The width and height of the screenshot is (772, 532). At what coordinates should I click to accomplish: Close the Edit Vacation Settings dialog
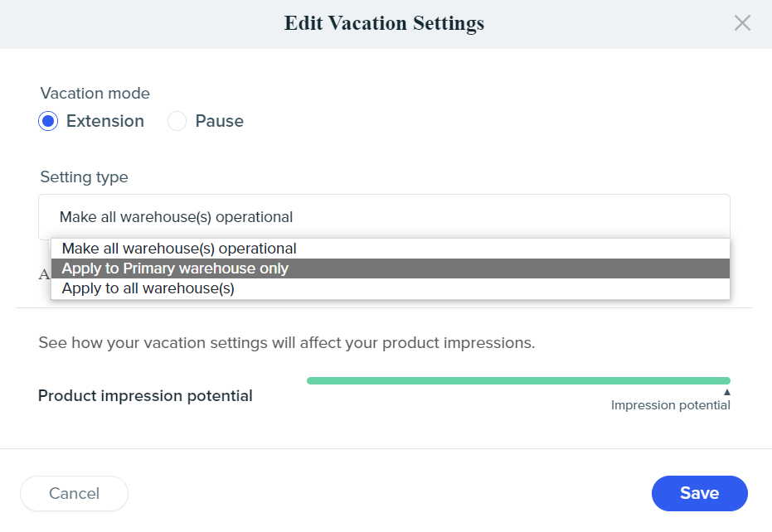click(742, 23)
